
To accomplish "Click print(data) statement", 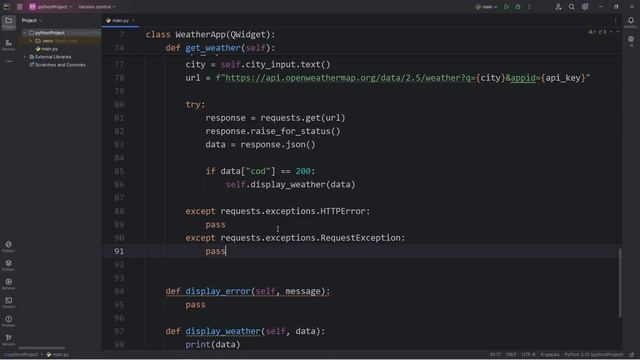I will pyautogui.click(x=213, y=344).
